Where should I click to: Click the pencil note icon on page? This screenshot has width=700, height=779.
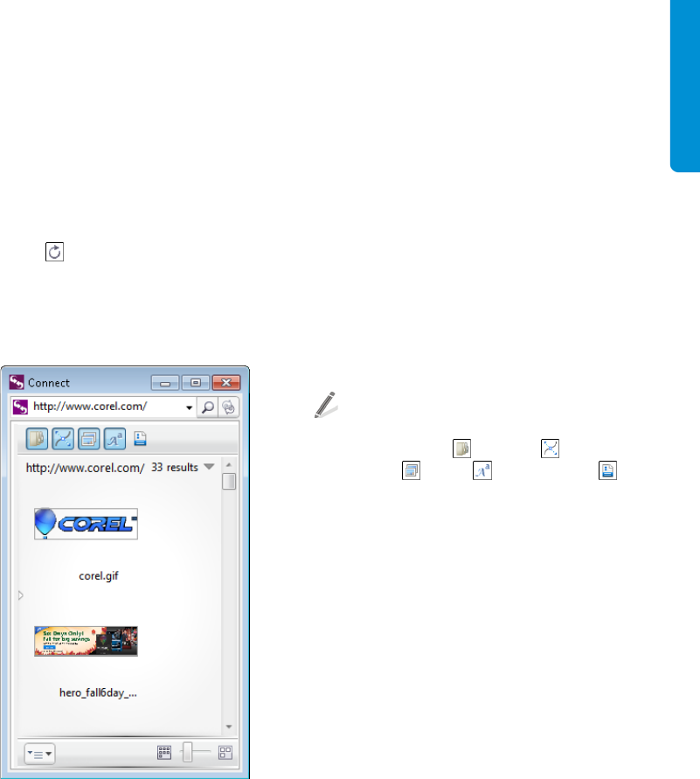[326, 405]
